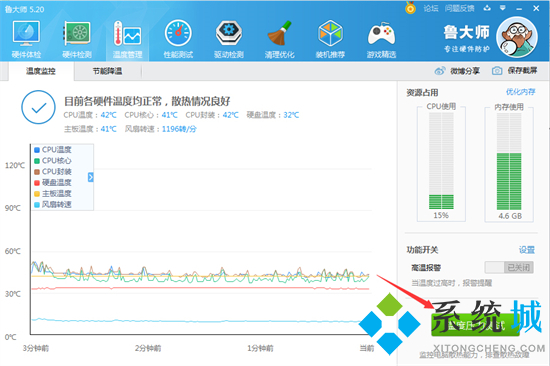Click the 风扇转速 1196转/分 reading

pyautogui.click(x=161, y=129)
